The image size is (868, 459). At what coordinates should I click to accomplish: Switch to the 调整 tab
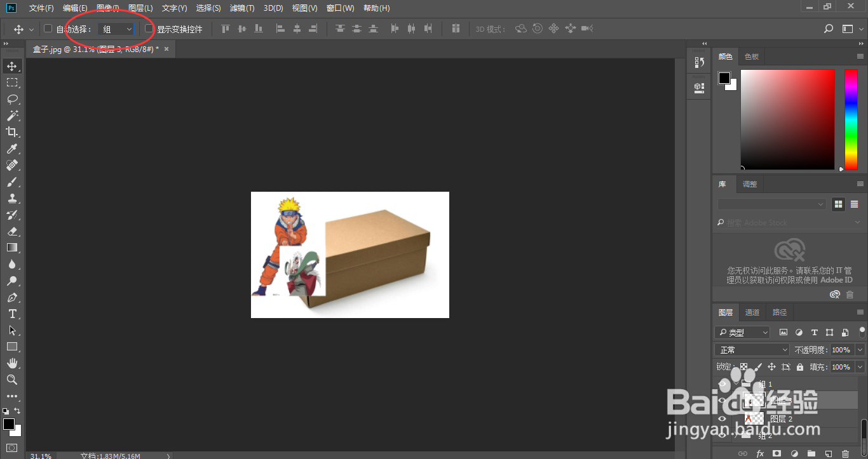pyautogui.click(x=750, y=184)
